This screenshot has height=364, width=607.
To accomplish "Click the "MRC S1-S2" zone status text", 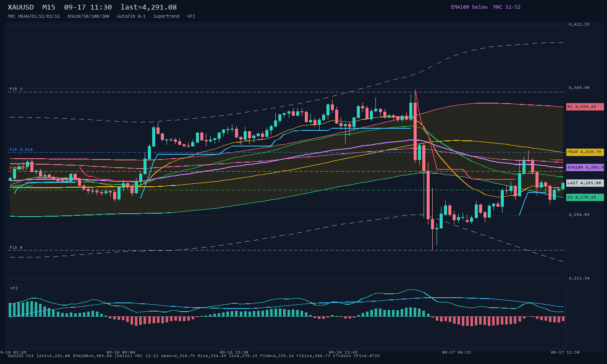I will (x=507, y=7).
